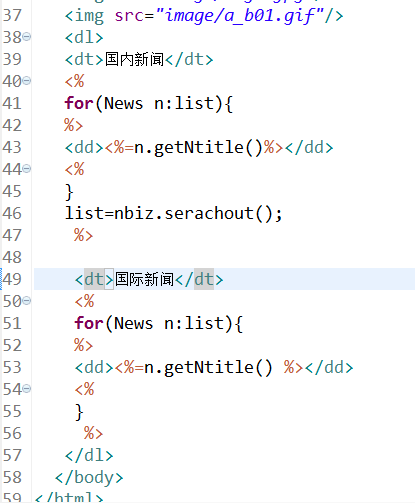Click 'for' keyword on line 41
415x503 pixels.
[79, 103]
